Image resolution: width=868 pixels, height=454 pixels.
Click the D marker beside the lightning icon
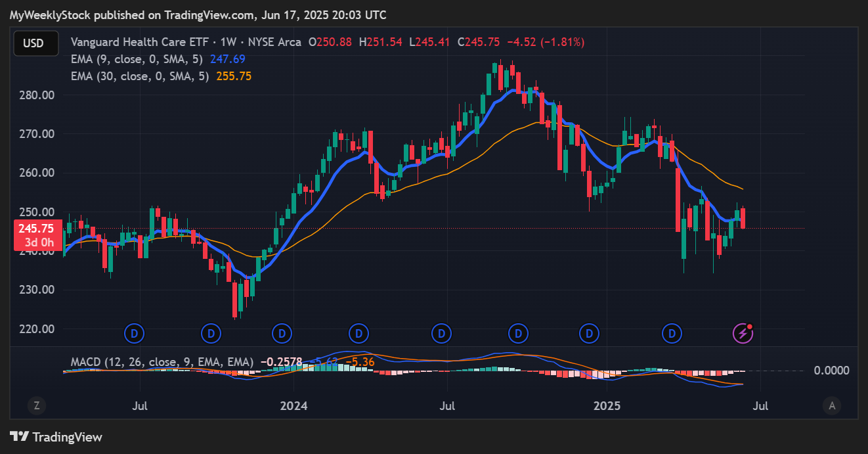tap(671, 334)
